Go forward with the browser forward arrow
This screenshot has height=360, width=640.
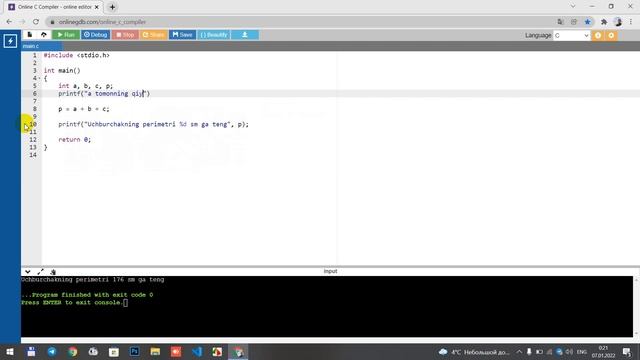pyautogui.click(x=22, y=22)
